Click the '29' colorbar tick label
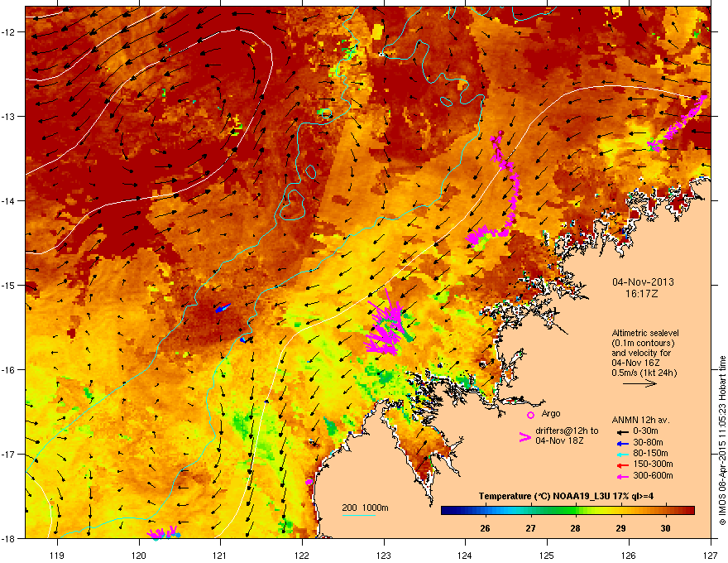This screenshot has width=728, height=563. (x=620, y=528)
